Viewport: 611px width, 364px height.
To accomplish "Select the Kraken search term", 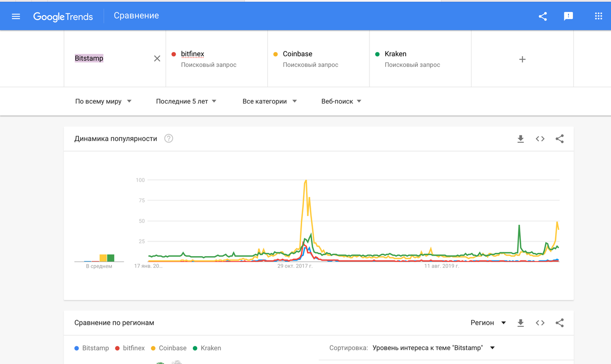I will pyautogui.click(x=420, y=59).
